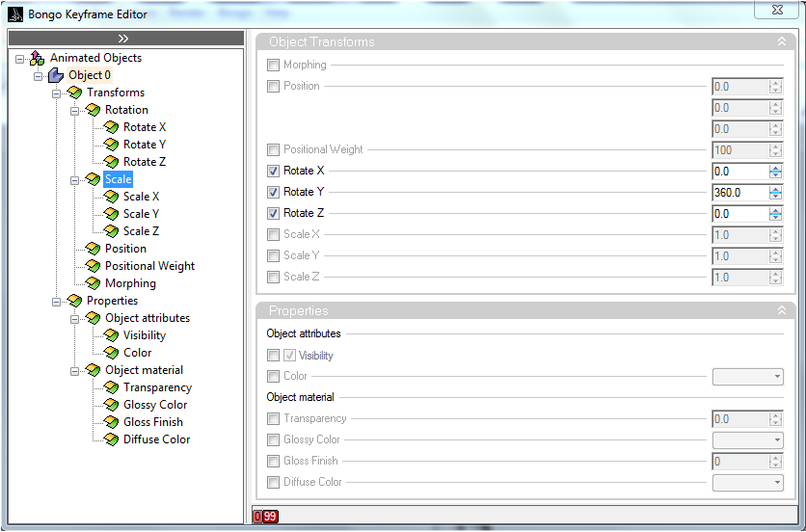Screen dimensions: 806x532
Task: Select the Visibility tree item
Action: 145,335
